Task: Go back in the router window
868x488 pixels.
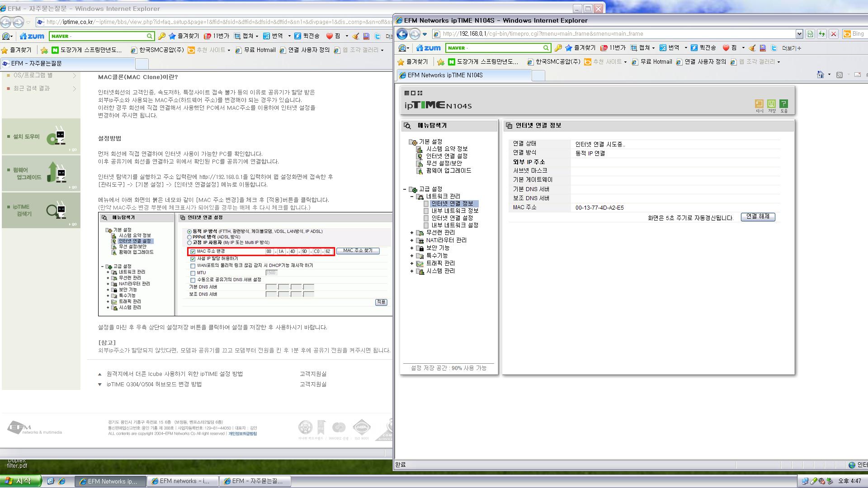Action: tap(402, 34)
